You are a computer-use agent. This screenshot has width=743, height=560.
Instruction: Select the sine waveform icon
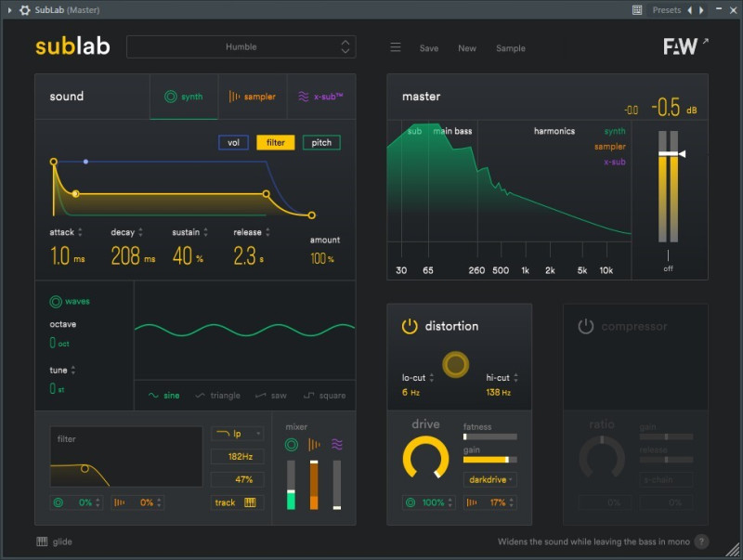[x=154, y=396]
